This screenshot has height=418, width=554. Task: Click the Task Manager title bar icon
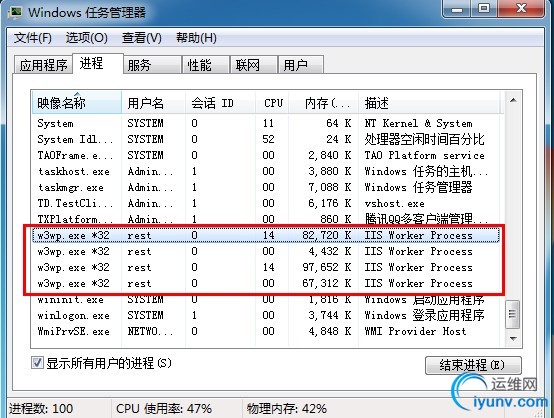pos(16,12)
